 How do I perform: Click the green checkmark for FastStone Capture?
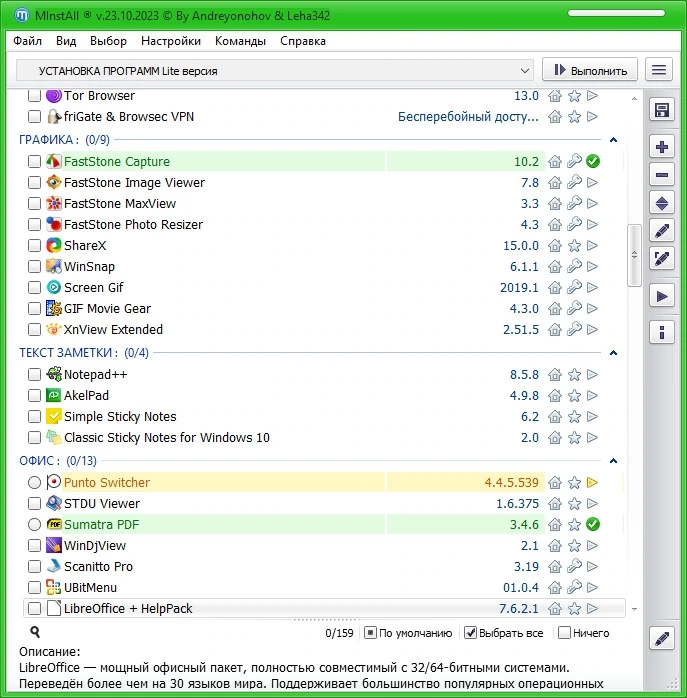pos(593,161)
